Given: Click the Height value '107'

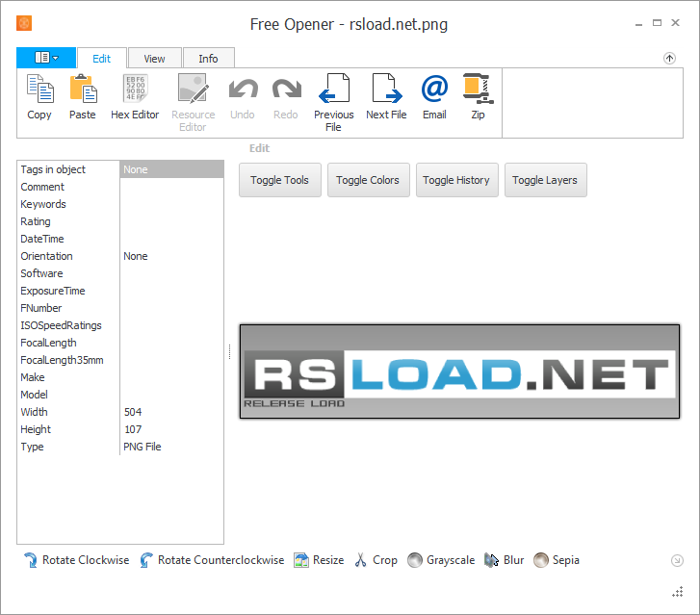Looking at the screenshot, I should click(133, 429).
